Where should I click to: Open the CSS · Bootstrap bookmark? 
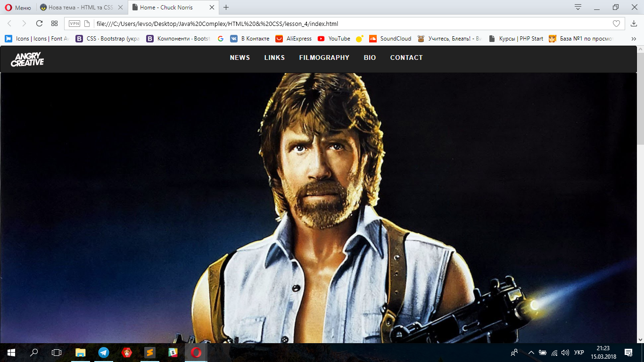(107, 39)
